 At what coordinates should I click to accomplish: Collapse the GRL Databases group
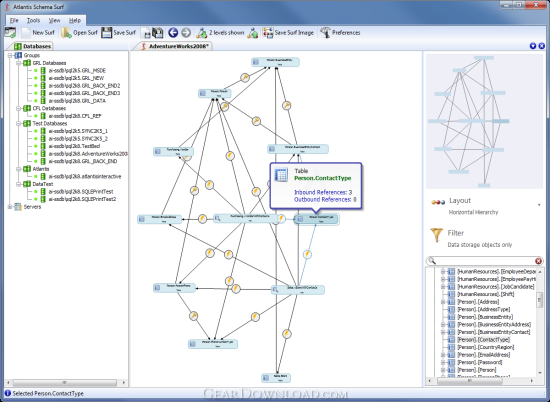[19, 63]
